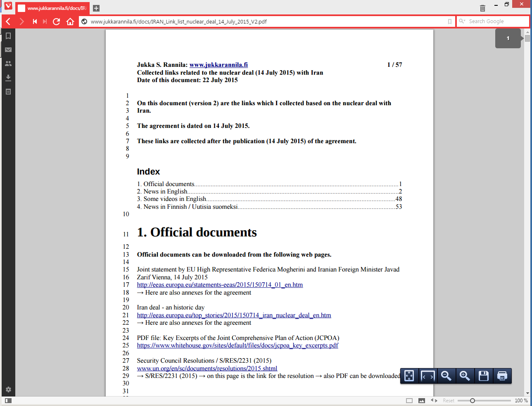This screenshot has height=406, width=532.
Task: Go back to the previous page
Action: pos(8,21)
